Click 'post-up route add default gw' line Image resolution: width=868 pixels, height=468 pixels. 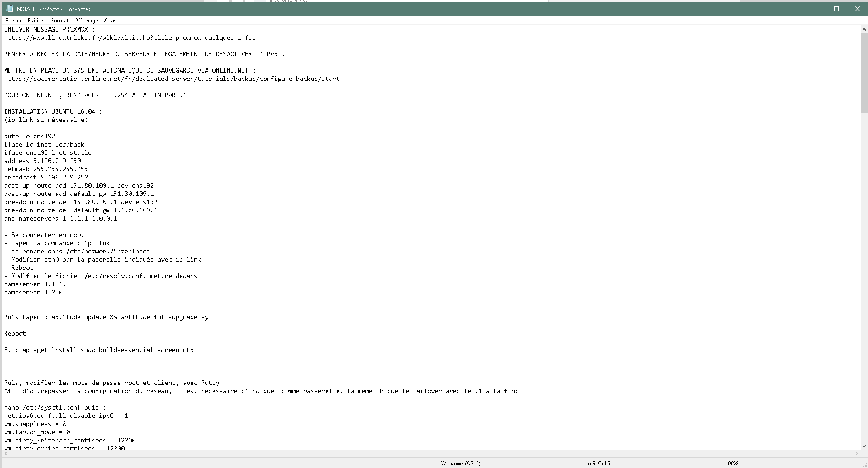pos(79,194)
